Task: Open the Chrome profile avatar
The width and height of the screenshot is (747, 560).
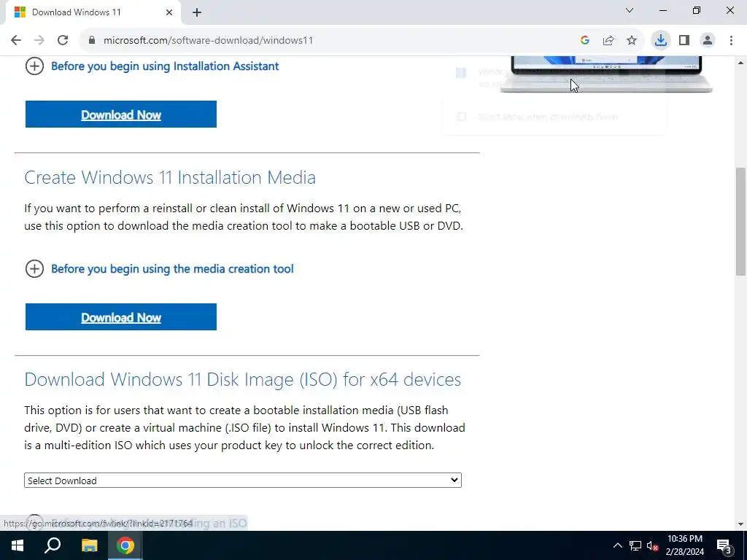Action: pos(708,41)
